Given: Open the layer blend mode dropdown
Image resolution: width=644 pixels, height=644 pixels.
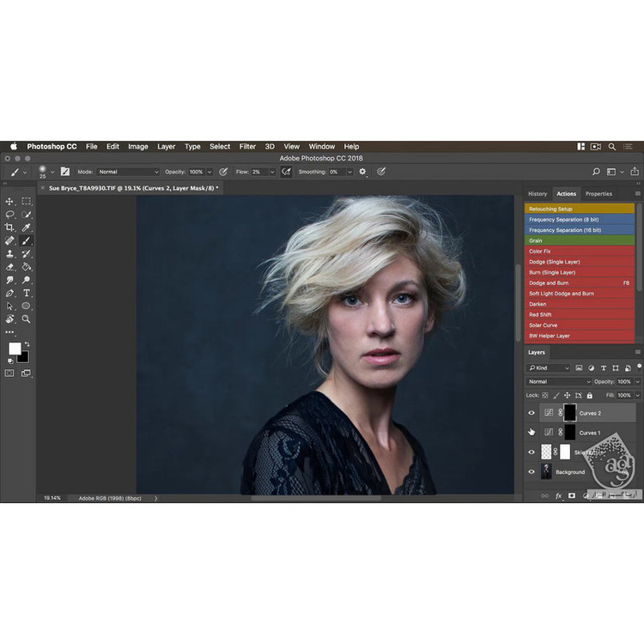Looking at the screenshot, I should [559, 381].
